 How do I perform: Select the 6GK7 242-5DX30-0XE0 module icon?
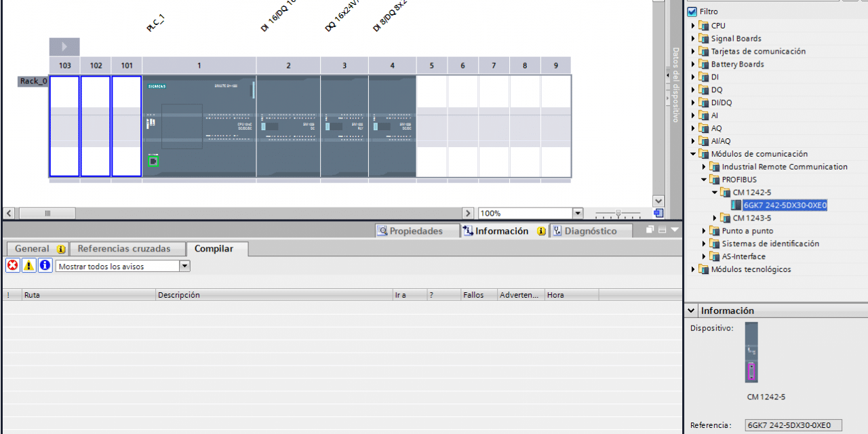(737, 205)
